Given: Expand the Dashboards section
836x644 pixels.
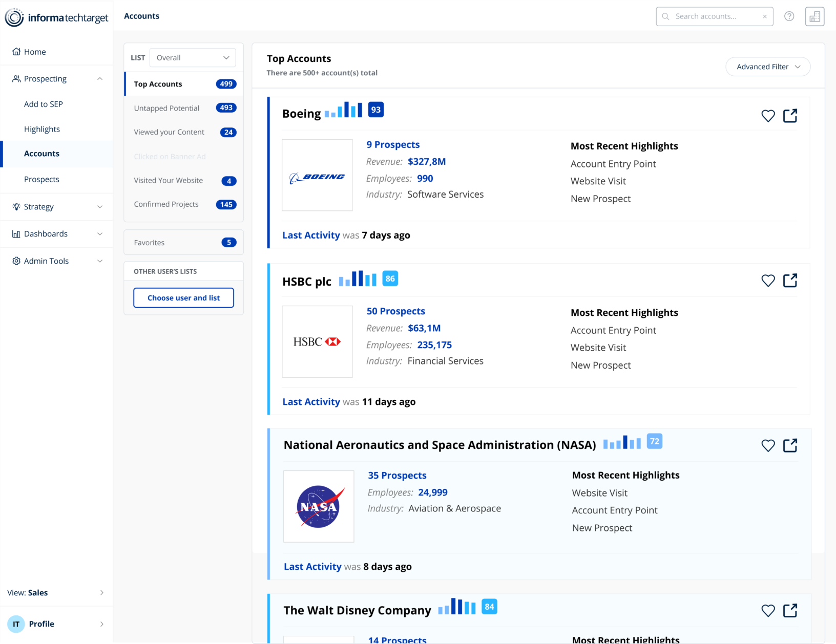Looking at the screenshot, I should coord(100,234).
